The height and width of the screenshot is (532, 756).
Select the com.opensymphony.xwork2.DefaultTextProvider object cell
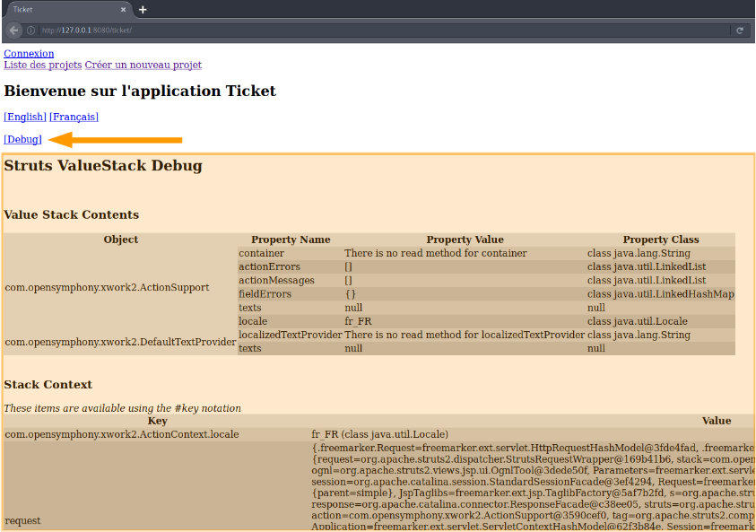[x=120, y=342]
